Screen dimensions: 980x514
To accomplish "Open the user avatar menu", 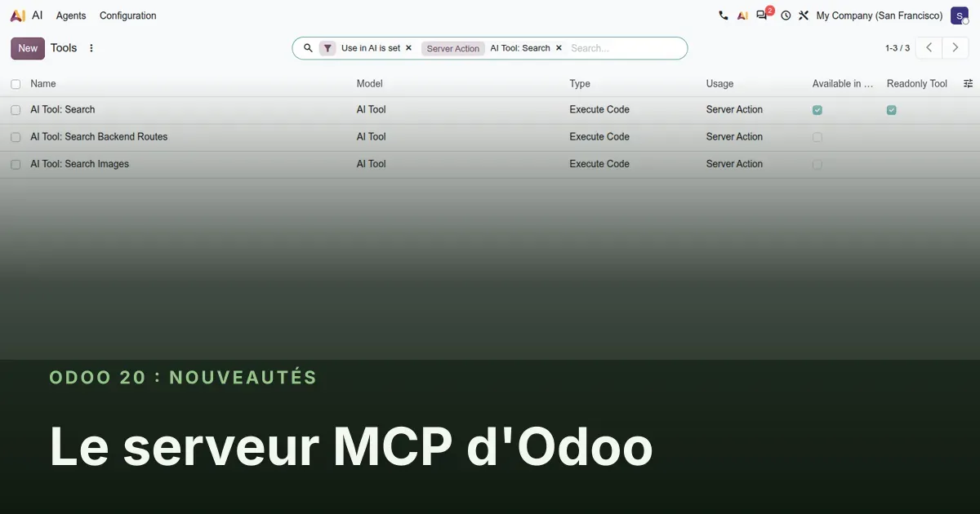I will [960, 16].
